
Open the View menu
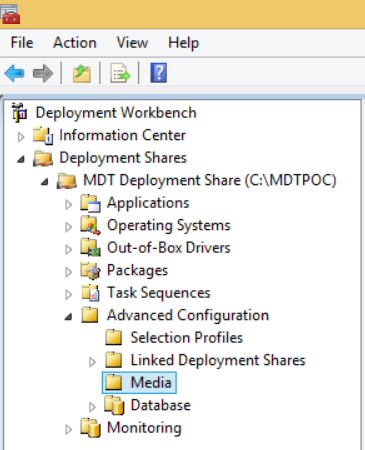132,43
